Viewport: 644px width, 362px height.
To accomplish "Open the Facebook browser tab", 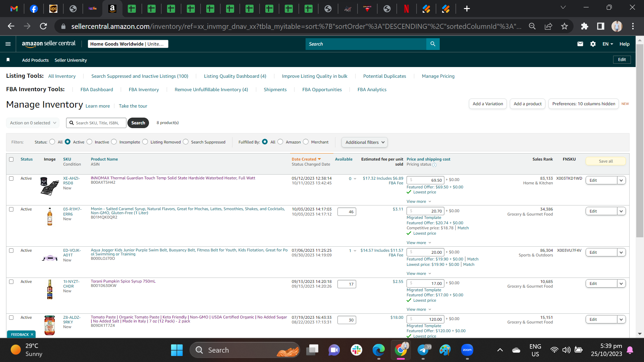I will click(x=34, y=9).
